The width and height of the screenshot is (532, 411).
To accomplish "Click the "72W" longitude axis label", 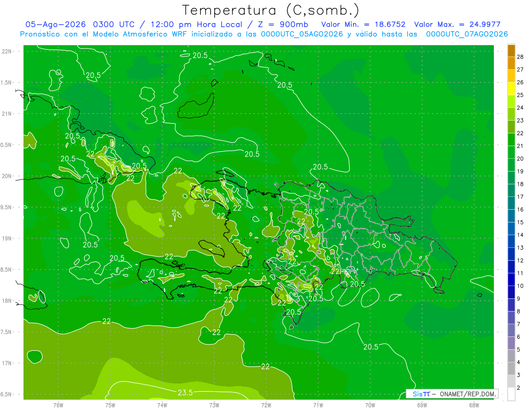I will point(266,405).
